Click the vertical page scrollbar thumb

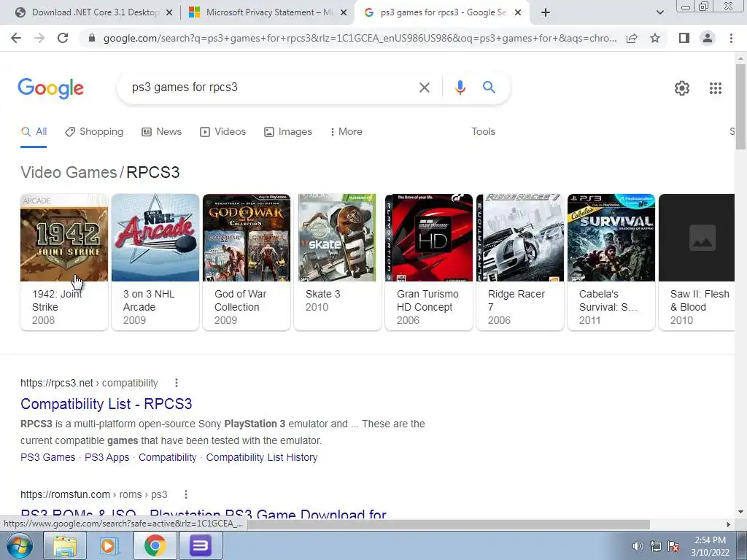[740, 106]
